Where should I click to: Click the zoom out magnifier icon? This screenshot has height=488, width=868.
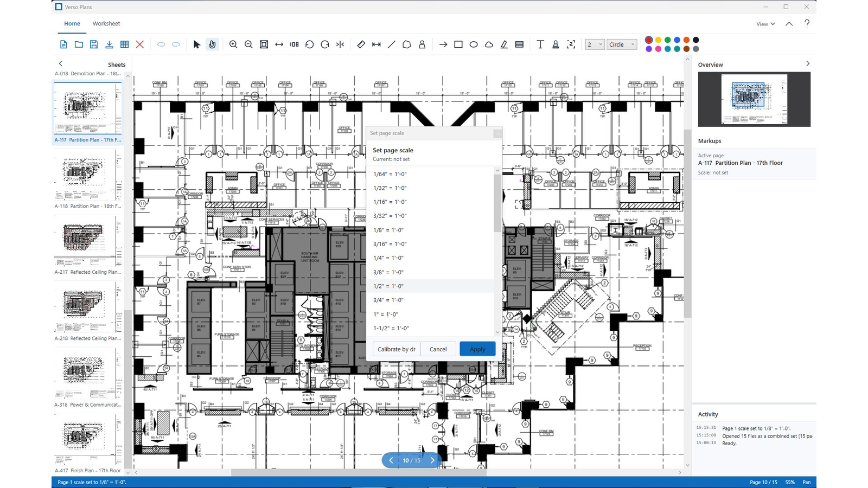(248, 44)
